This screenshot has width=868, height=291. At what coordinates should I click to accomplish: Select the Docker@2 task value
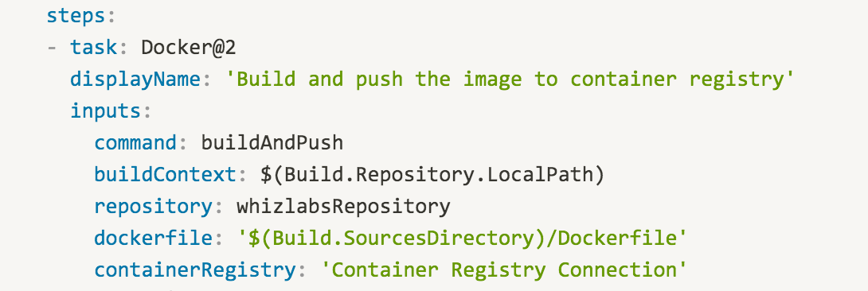(x=189, y=48)
